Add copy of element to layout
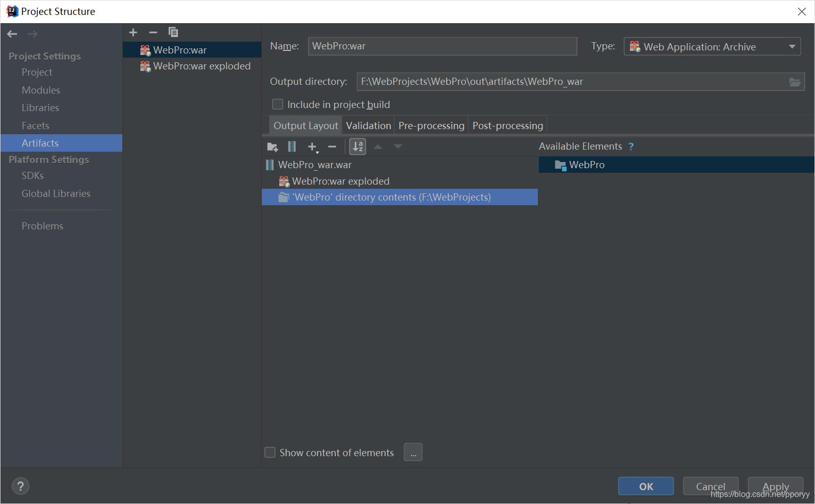Screen dimensions: 815x504 pyautogui.click(x=313, y=147)
